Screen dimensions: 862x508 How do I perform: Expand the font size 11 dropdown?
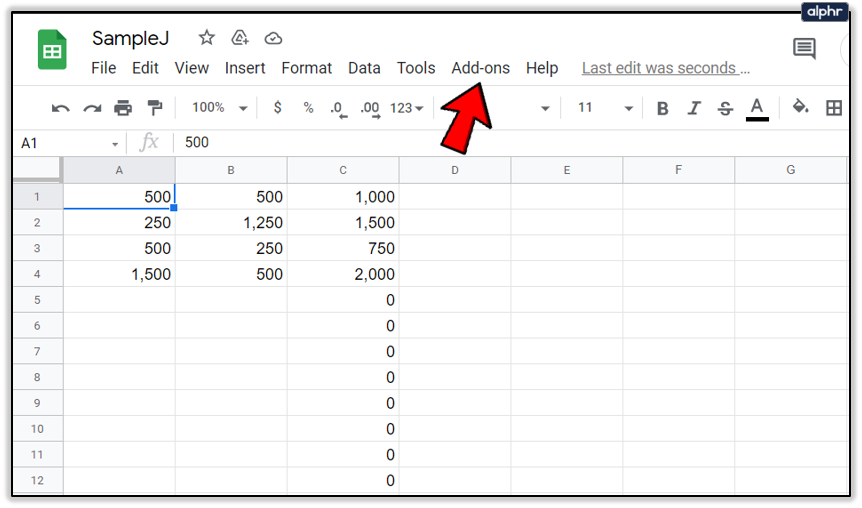point(605,108)
